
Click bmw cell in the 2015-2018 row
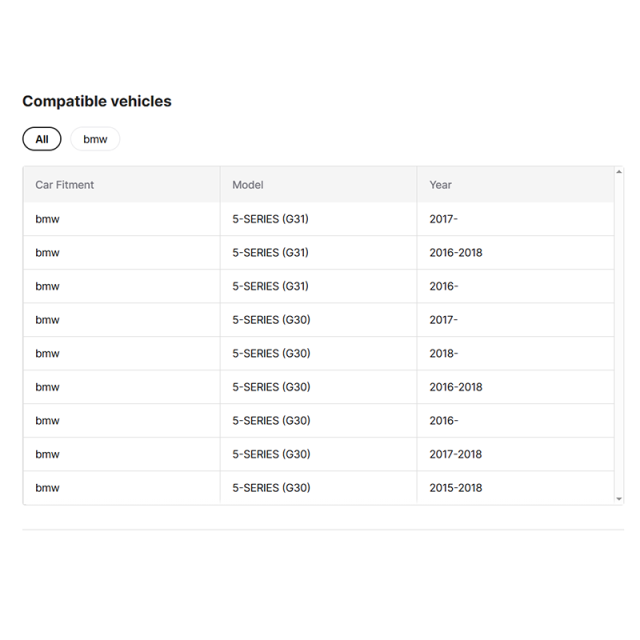point(47,488)
